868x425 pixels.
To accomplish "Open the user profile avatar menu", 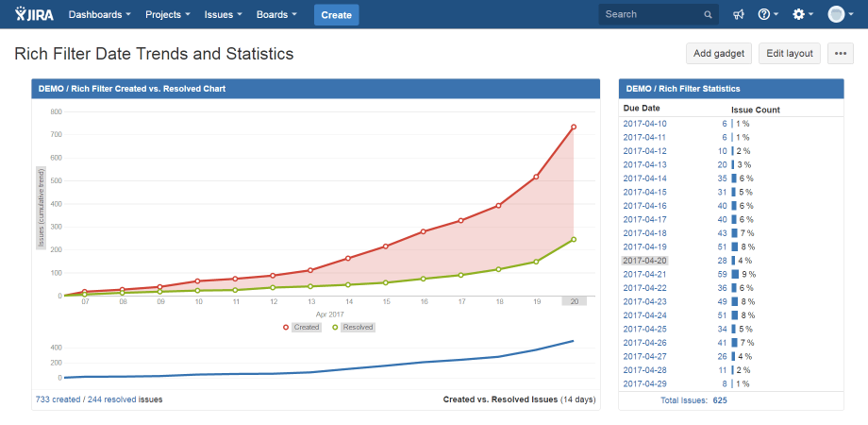I will coord(839,15).
